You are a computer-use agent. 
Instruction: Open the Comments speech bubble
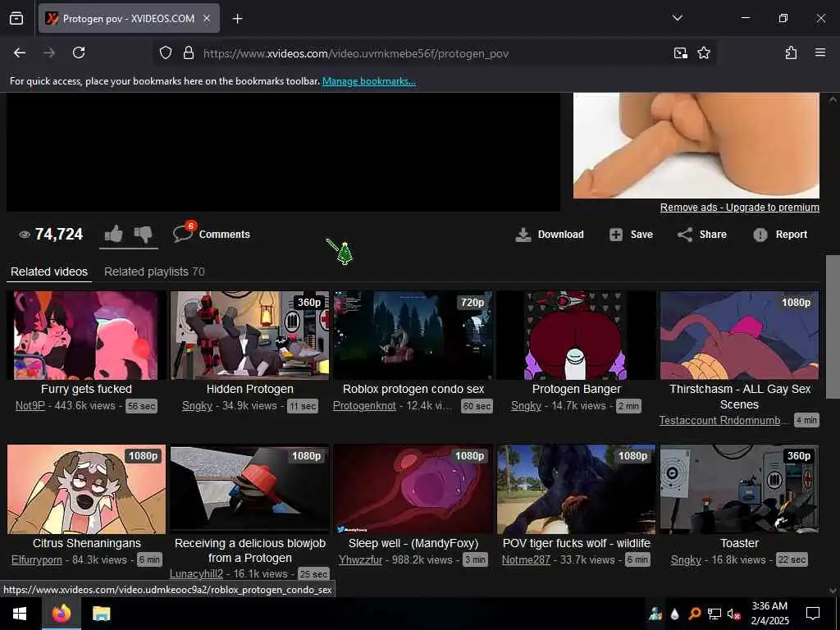pyautogui.click(x=211, y=234)
